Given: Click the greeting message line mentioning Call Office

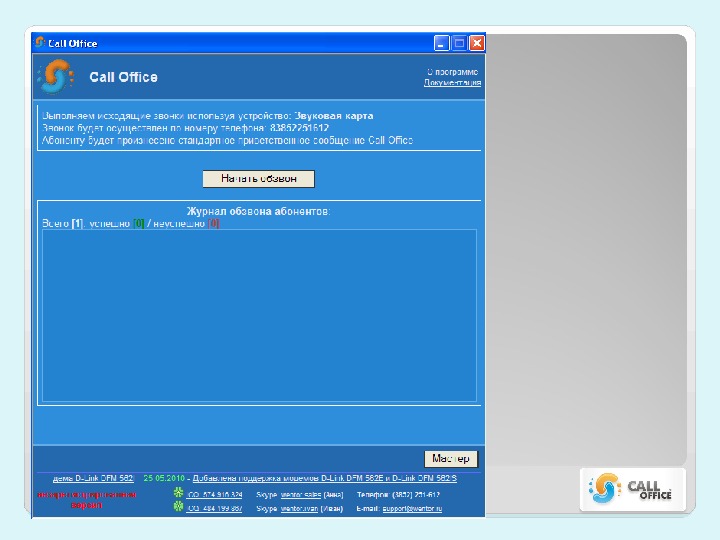Looking at the screenshot, I should [227, 141].
